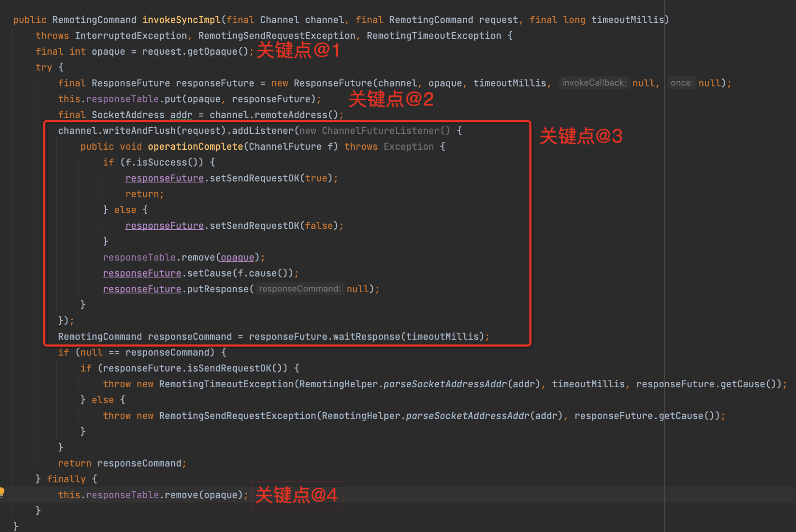796x532 pixels.
Task: Click the squiggly-underlined addr variable declaration
Action: (x=181, y=115)
